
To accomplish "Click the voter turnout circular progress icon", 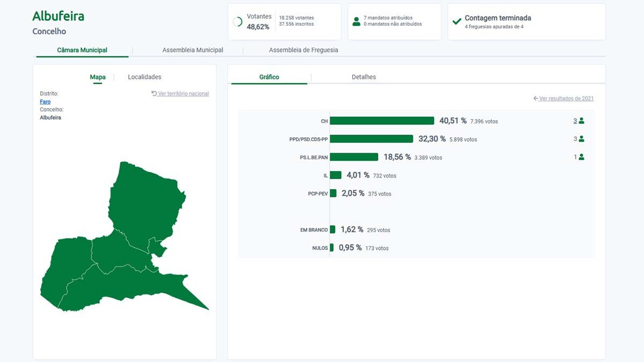I will tap(238, 21).
